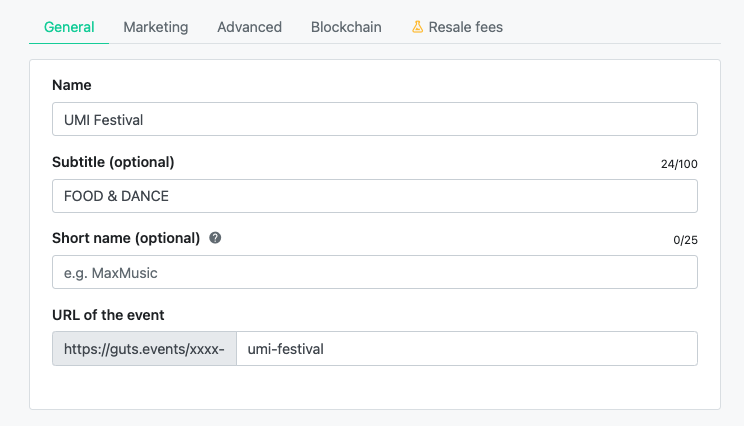Viewport: 744px width, 426px height.
Task: Open the Advanced tab
Action: [250, 27]
